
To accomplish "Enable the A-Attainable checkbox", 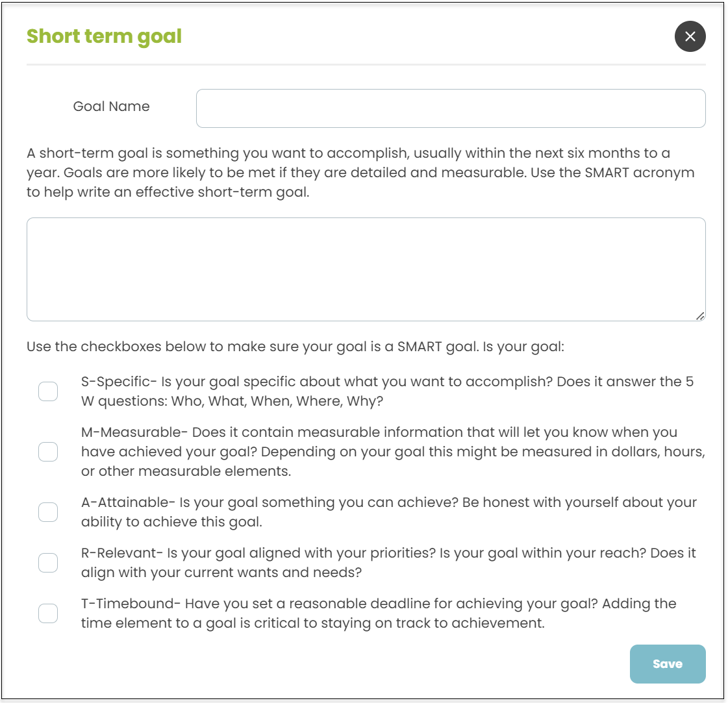I will (48, 512).
